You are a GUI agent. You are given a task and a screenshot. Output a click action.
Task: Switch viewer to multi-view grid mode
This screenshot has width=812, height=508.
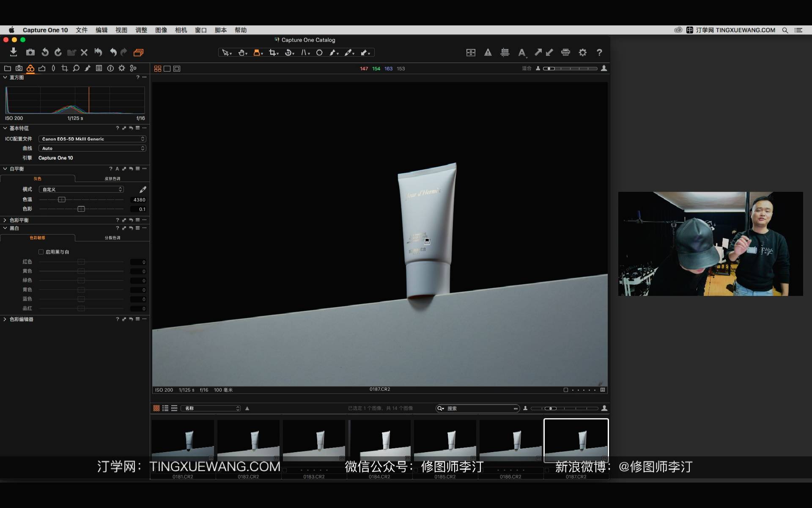[158, 69]
